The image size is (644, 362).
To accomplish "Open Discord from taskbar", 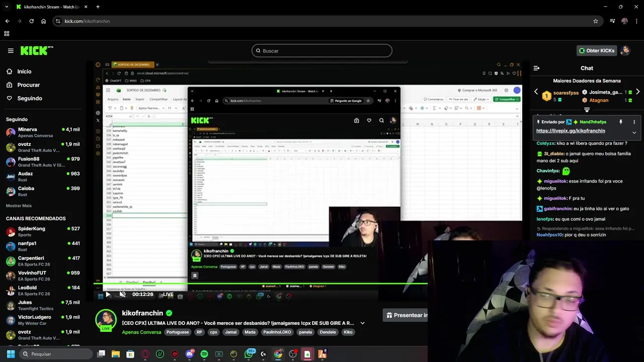I will pos(190,354).
